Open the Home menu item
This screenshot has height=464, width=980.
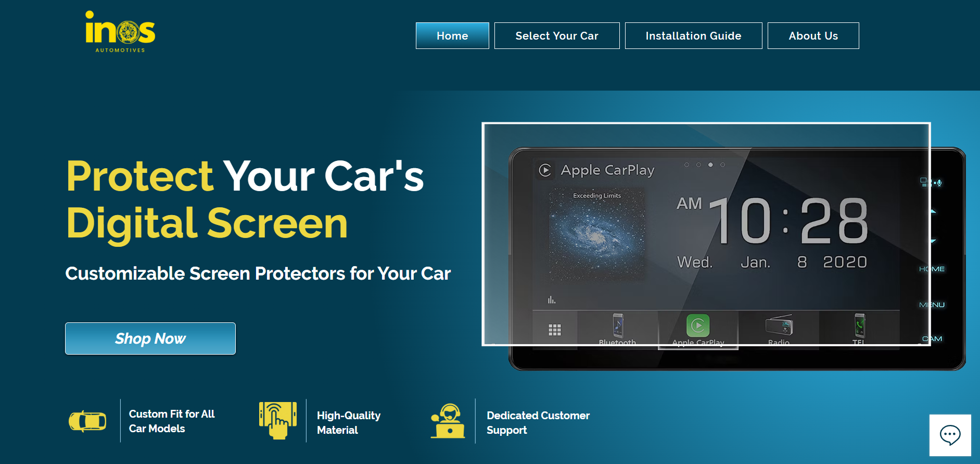(x=452, y=35)
